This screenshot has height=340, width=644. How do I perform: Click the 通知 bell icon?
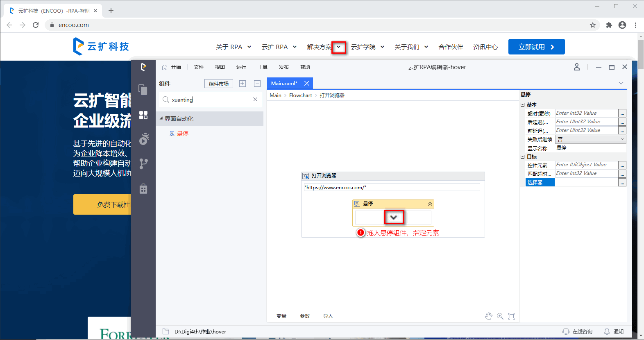click(607, 331)
